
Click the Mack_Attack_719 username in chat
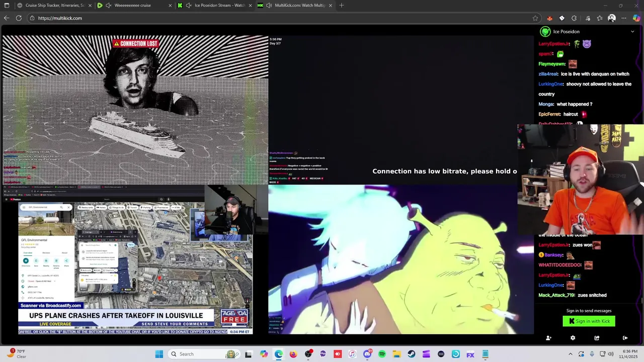point(557,295)
